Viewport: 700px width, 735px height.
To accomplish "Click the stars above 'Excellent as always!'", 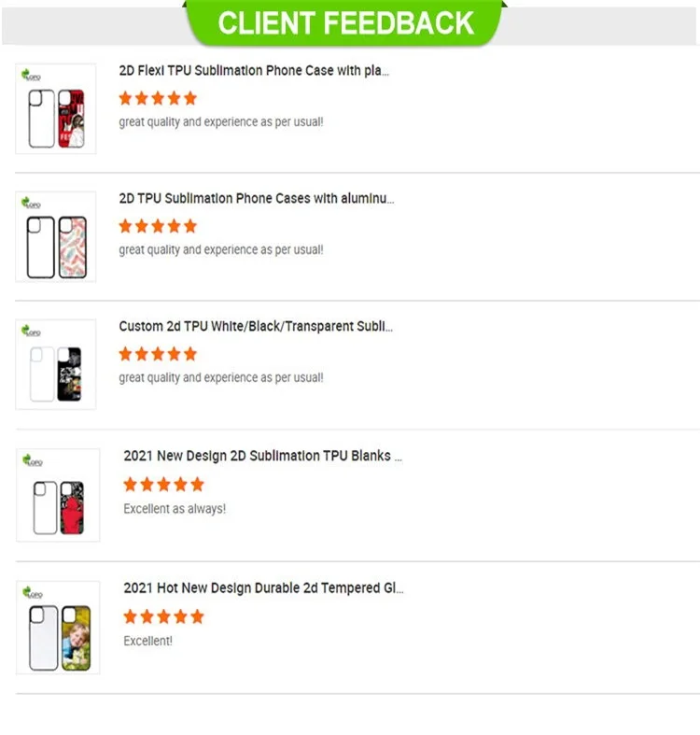I will point(163,484).
